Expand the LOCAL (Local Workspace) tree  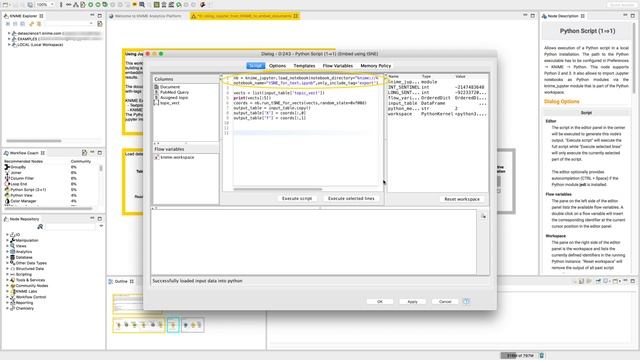[x=9, y=45]
